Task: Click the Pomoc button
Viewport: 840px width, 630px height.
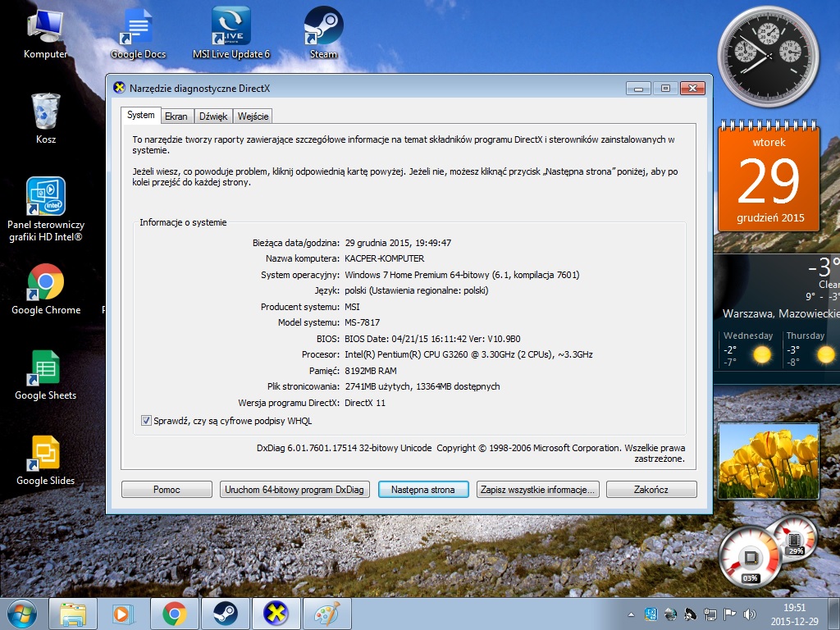Action: click(167, 490)
